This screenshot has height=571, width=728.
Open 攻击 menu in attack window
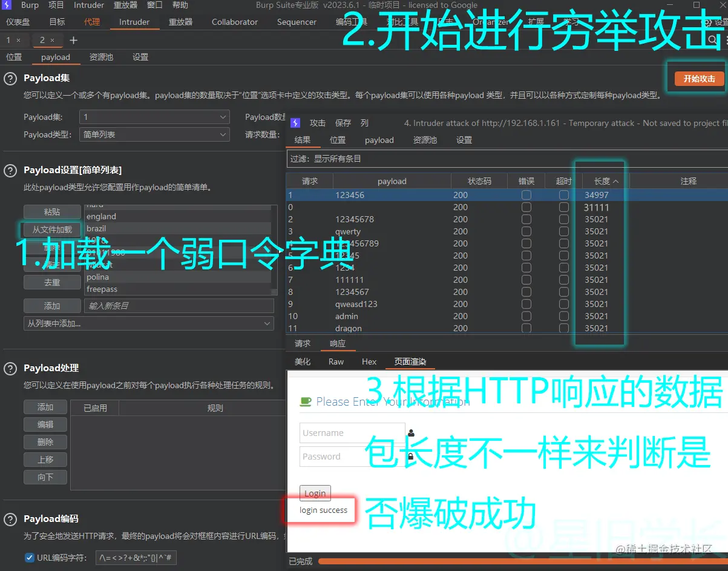point(318,123)
